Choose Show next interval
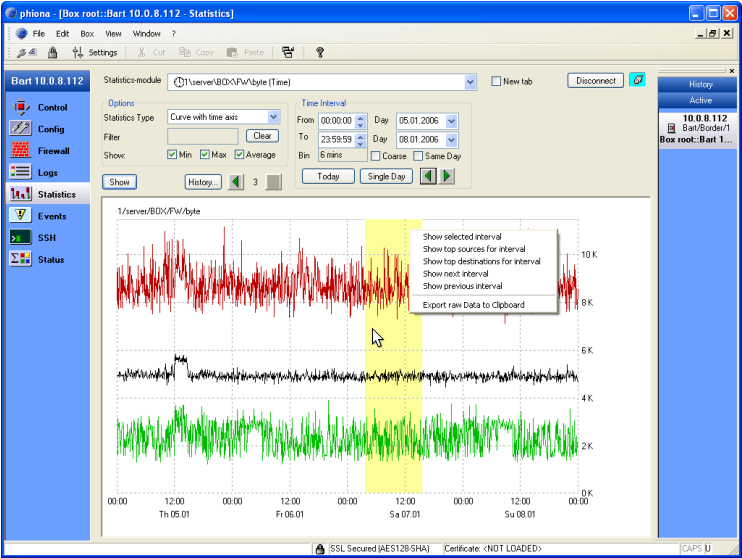742x558 pixels. [483, 274]
